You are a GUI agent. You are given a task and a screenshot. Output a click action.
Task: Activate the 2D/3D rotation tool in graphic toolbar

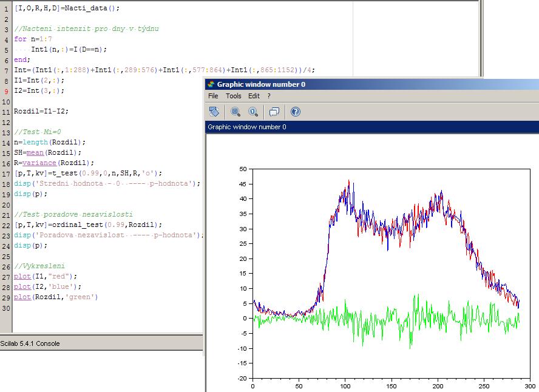point(214,112)
